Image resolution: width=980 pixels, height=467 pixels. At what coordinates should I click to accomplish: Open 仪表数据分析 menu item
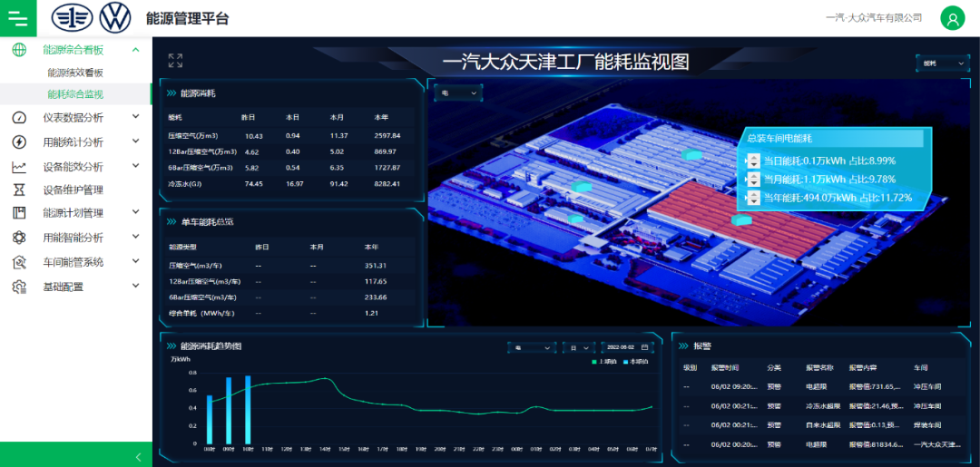pos(75,117)
